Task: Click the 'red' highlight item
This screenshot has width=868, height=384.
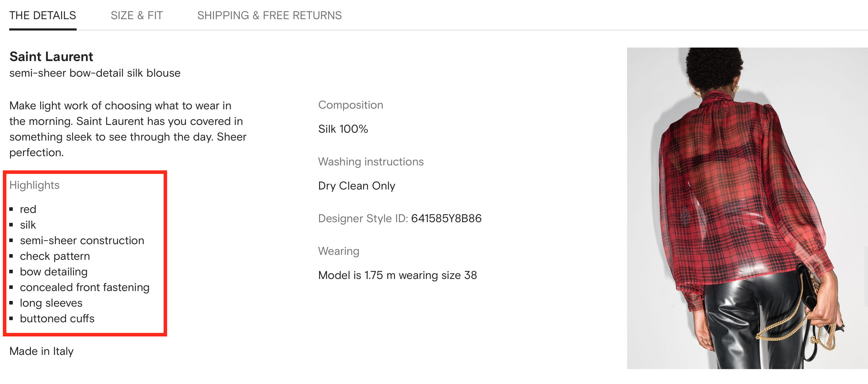Action: point(28,209)
